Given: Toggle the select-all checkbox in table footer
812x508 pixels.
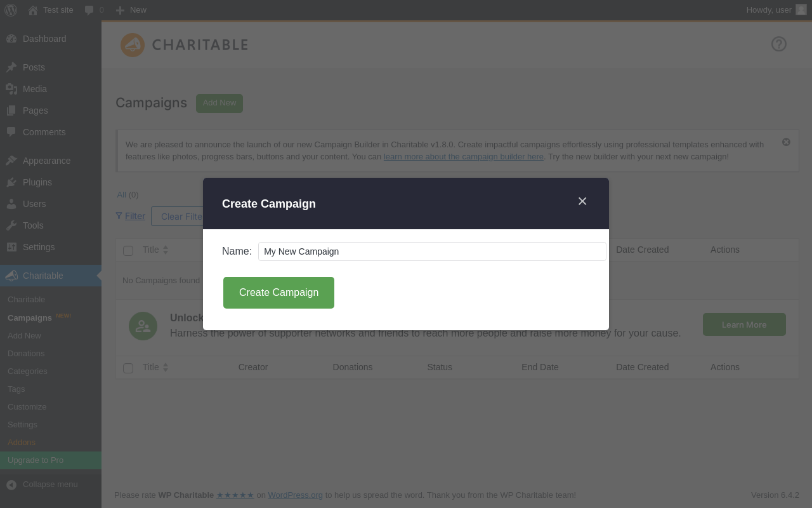Looking at the screenshot, I should click(128, 368).
